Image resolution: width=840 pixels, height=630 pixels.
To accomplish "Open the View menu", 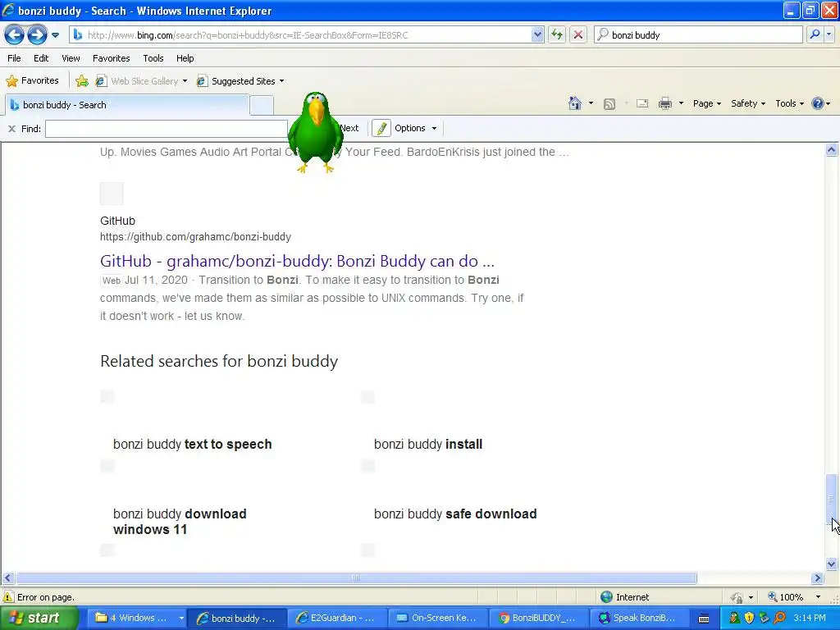I will point(71,58).
